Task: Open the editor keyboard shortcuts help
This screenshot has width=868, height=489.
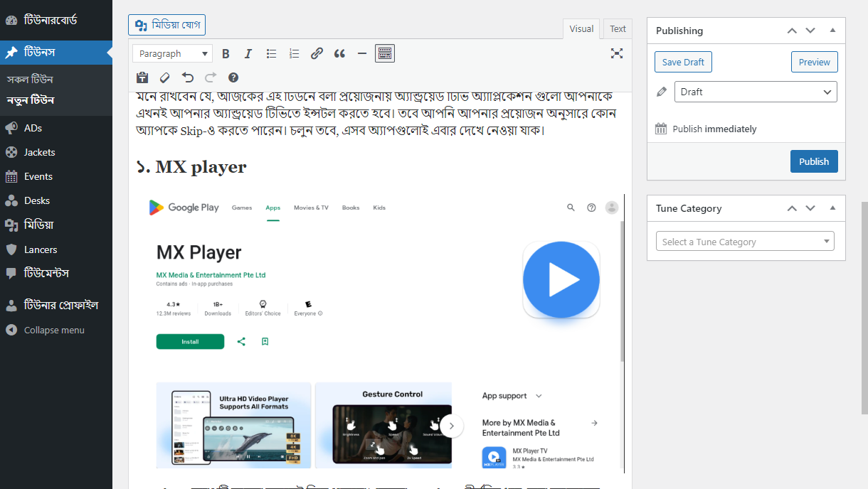Action: tap(233, 77)
